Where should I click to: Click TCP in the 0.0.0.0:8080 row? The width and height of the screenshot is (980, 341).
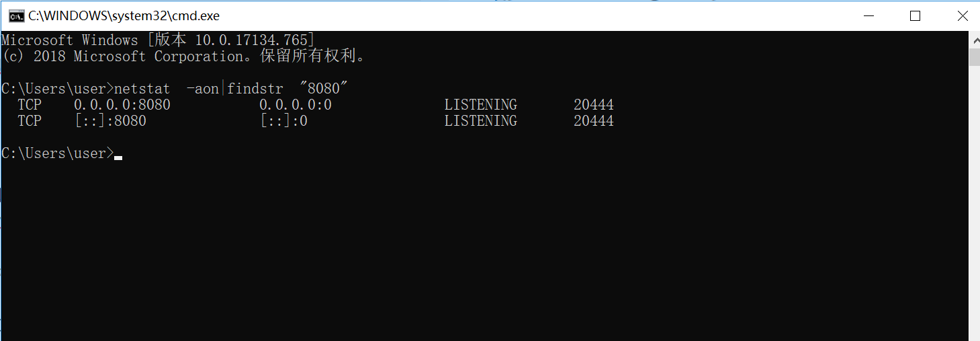pyautogui.click(x=30, y=105)
